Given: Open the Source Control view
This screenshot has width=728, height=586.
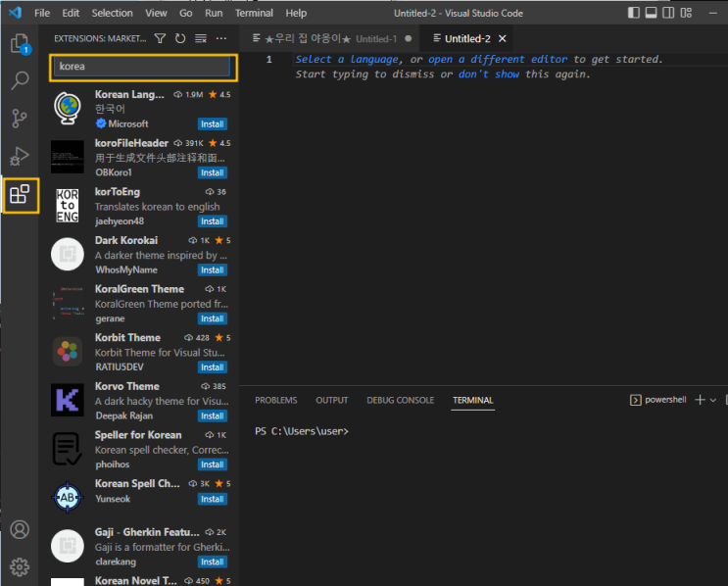Looking at the screenshot, I should [20, 119].
